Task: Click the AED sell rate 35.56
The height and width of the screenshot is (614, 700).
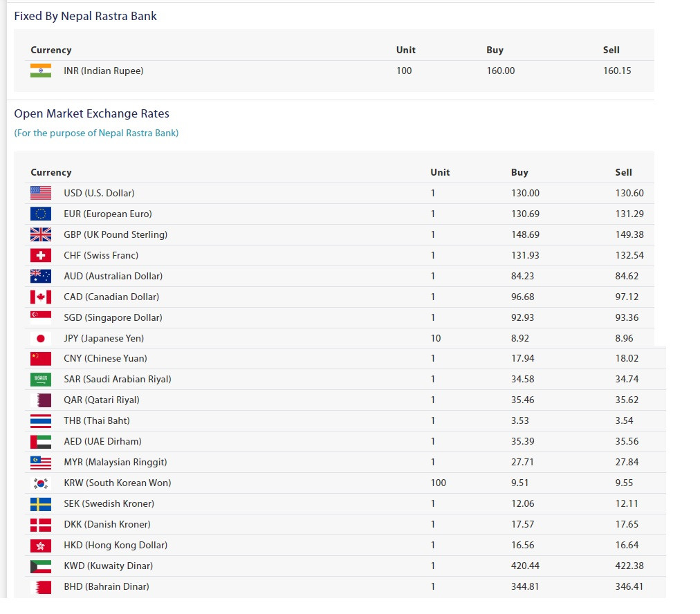Action: [627, 441]
